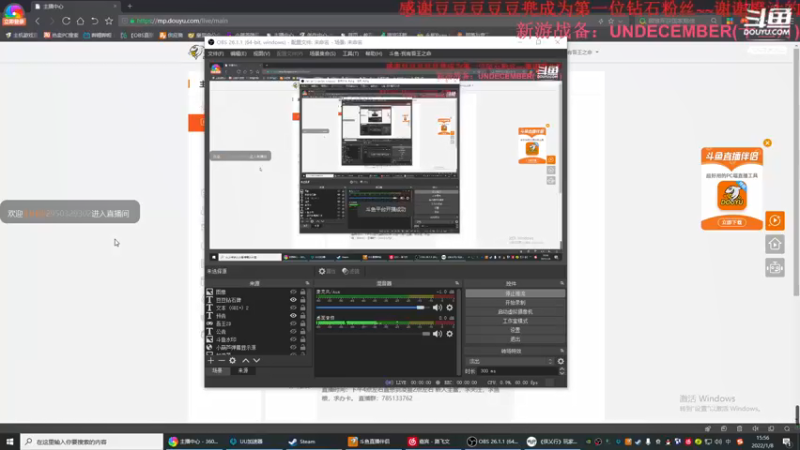Switch to OBS 26.1.1 taskbar item

(x=493, y=441)
